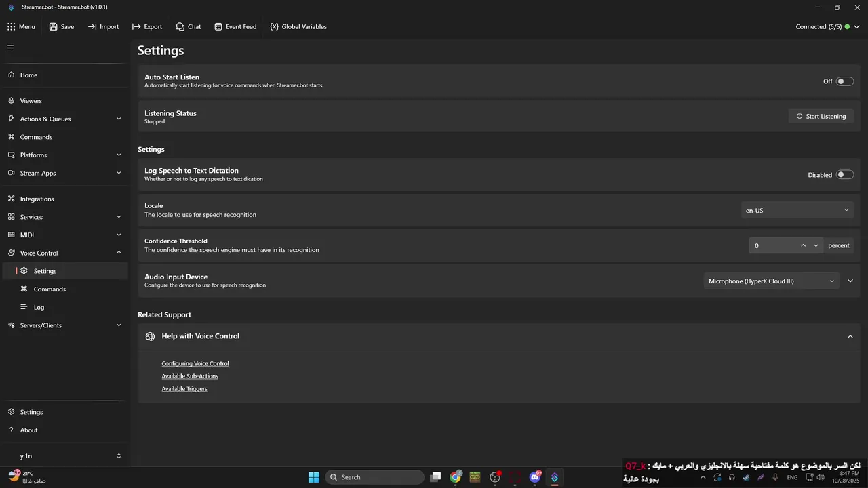Decrease confidence threshold with down arrow
Screen dimensions: 868x488
click(816, 245)
